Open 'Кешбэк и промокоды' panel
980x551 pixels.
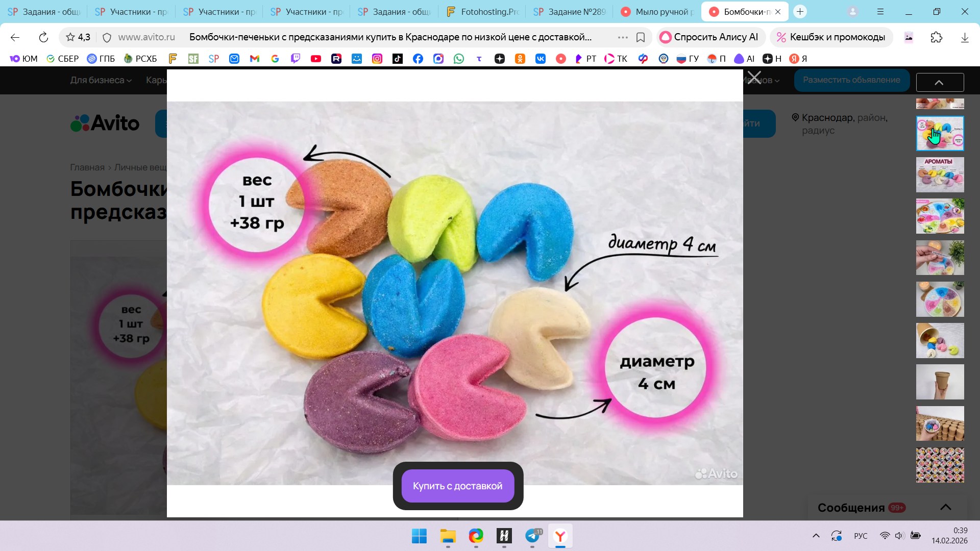[x=830, y=37]
